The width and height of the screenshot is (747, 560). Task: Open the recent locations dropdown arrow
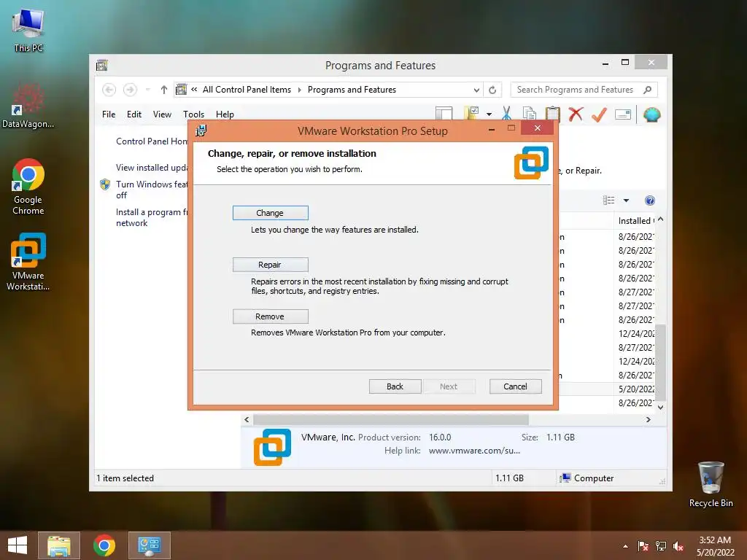coord(147,90)
